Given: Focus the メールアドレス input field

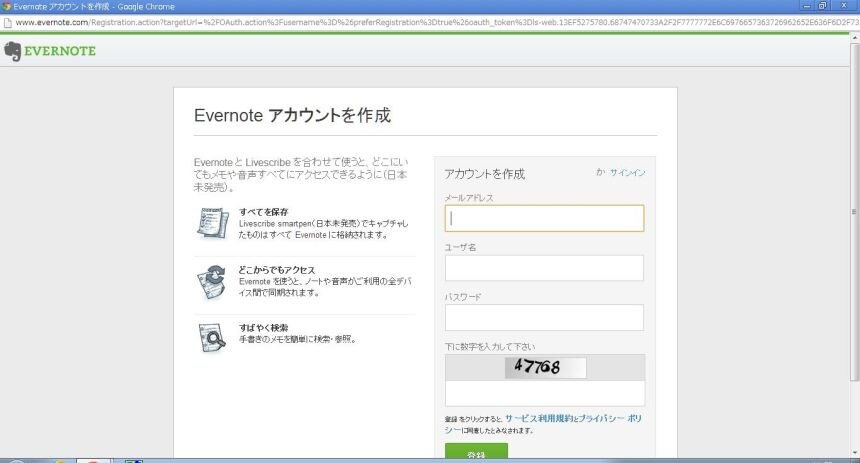Looking at the screenshot, I should [544, 218].
